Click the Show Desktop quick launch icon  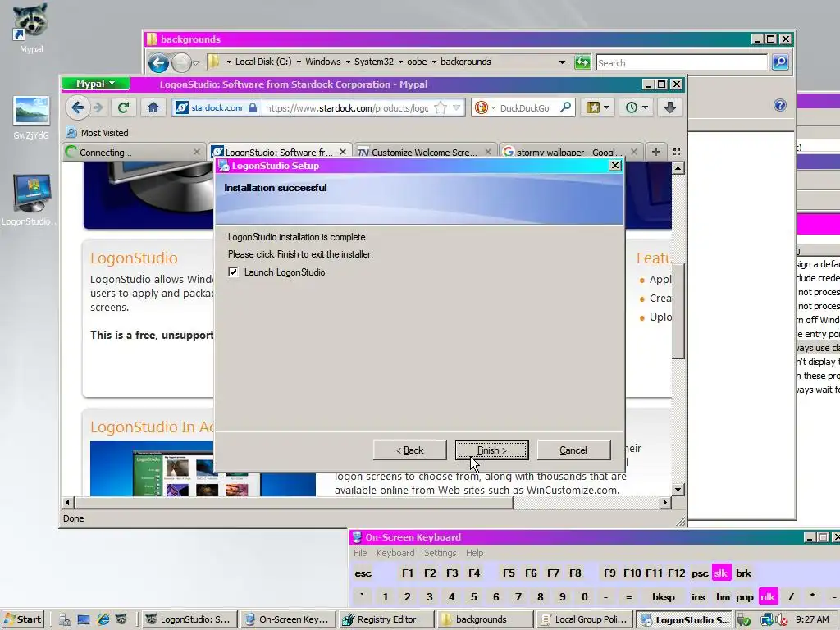[84, 620]
